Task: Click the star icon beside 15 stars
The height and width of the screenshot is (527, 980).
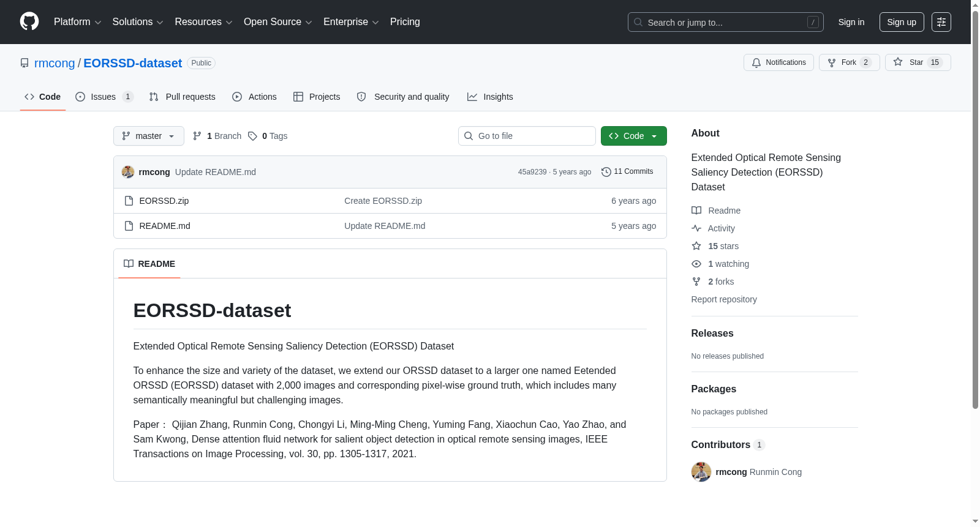Action: pyautogui.click(x=696, y=246)
